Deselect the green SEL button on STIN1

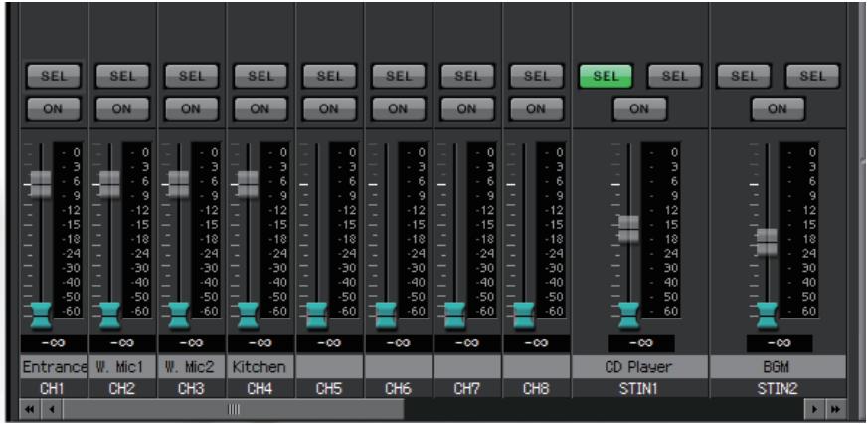tap(606, 76)
